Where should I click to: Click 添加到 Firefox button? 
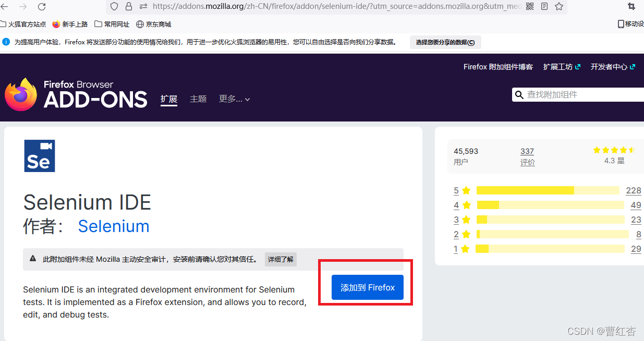368,287
